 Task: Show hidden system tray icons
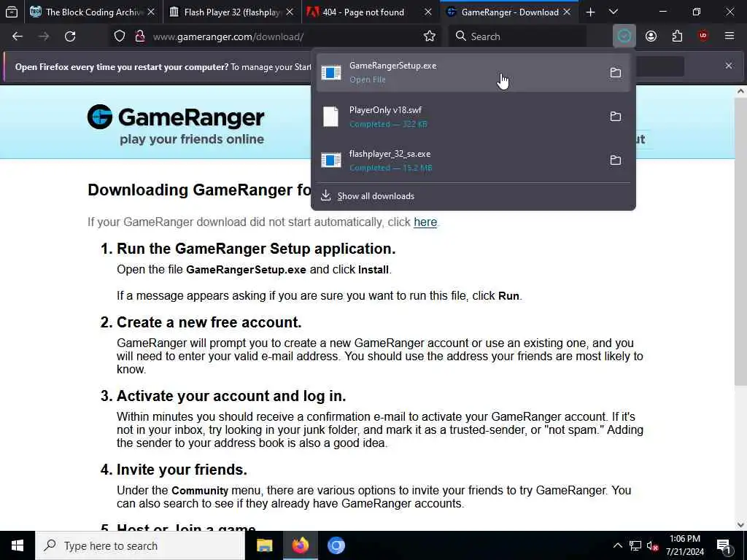(617, 545)
